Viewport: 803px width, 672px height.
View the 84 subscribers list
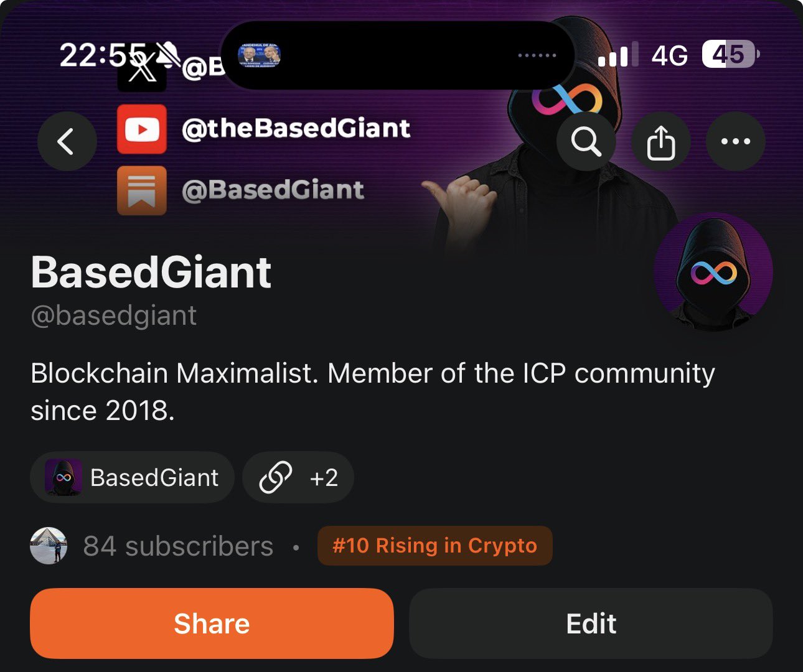tap(178, 546)
